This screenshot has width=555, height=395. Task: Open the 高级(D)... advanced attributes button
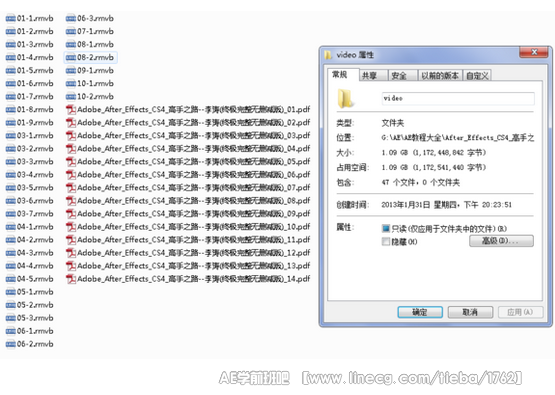[501, 241]
